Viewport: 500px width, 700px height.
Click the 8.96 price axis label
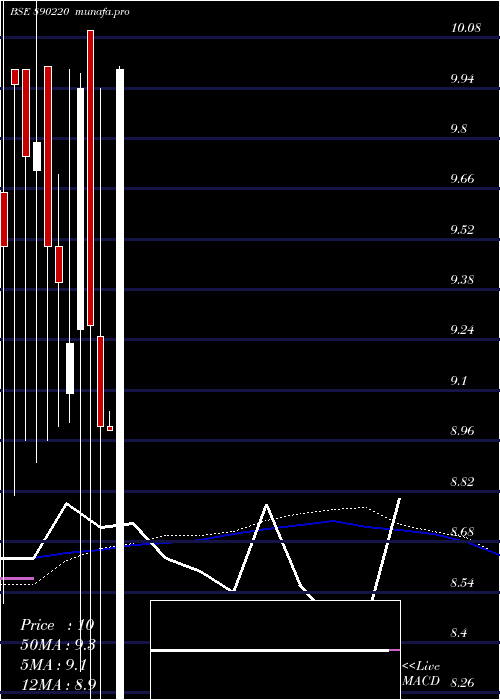click(x=464, y=431)
